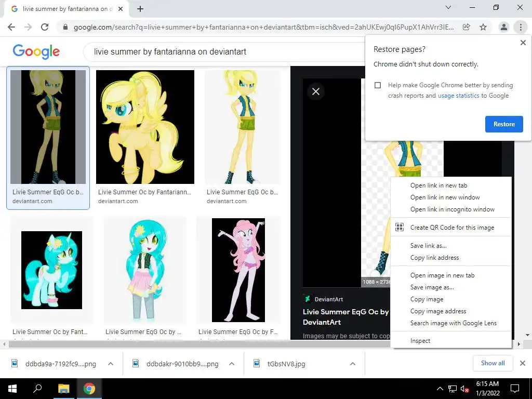Click the muted volume tray icon
The image size is (532, 399).
[x=465, y=389]
